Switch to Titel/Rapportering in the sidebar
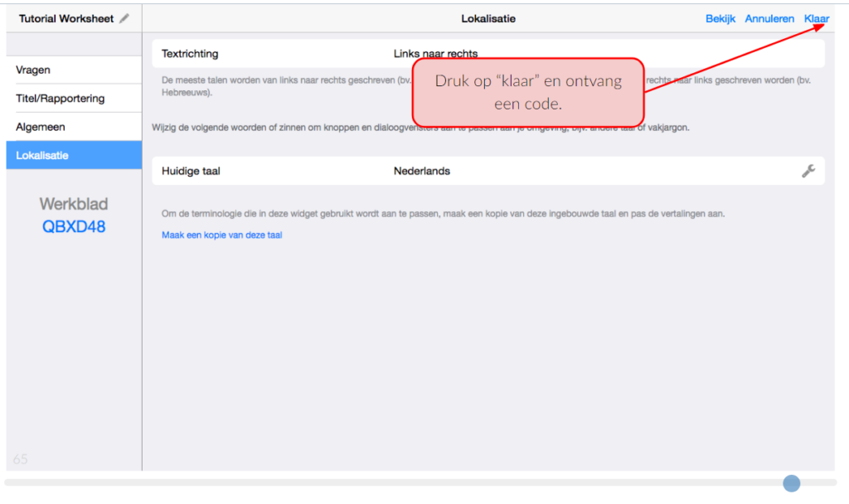The image size is (849, 504). [x=61, y=99]
